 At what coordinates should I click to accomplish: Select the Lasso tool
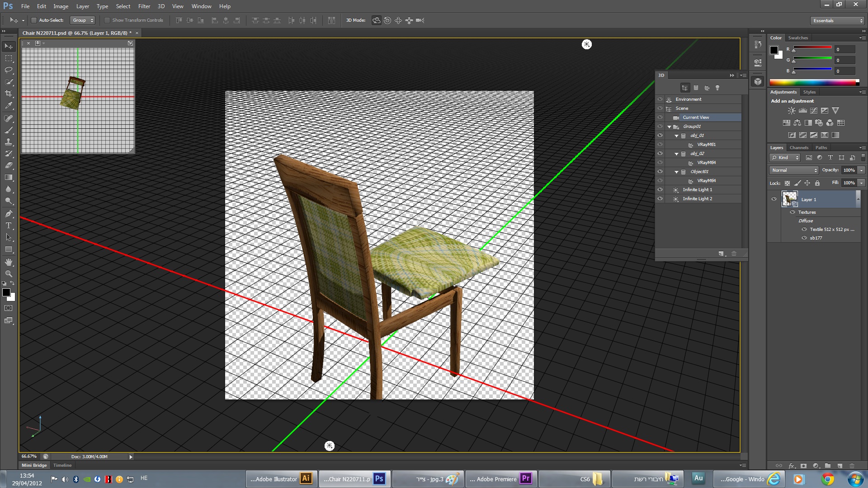[x=9, y=70]
